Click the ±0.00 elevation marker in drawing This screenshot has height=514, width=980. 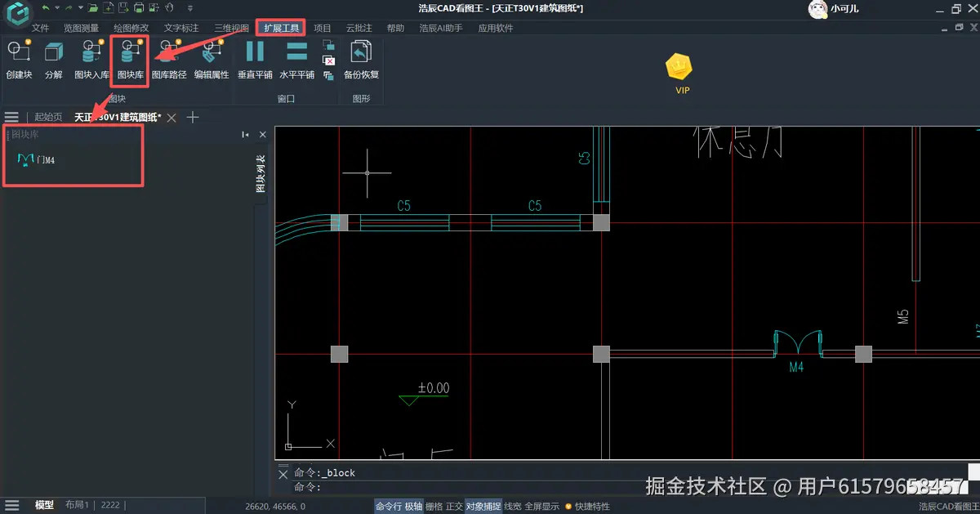click(425, 392)
